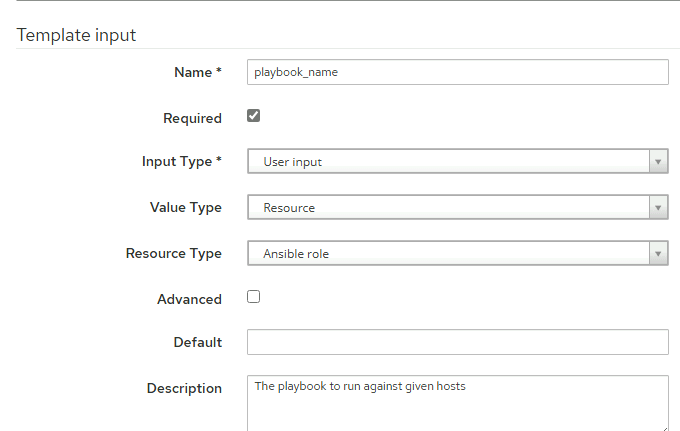Click the 'Name *' field label
The height and width of the screenshot is (431, 680).
[x=198, y=72]
